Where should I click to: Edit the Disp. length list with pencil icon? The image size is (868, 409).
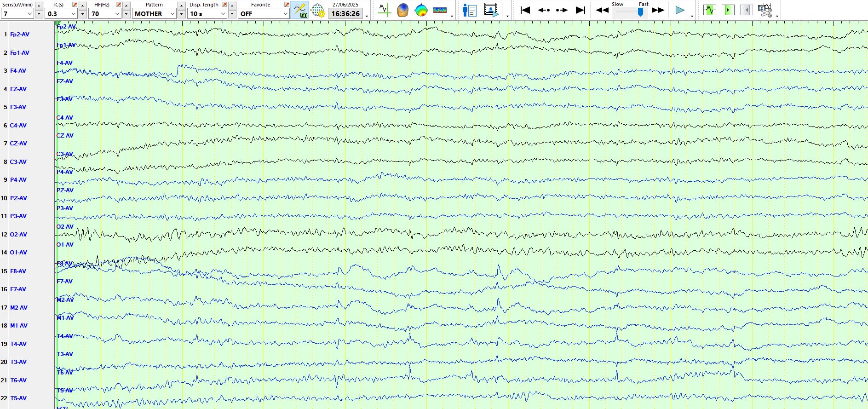pyautogui.click(x=224, y=5)
